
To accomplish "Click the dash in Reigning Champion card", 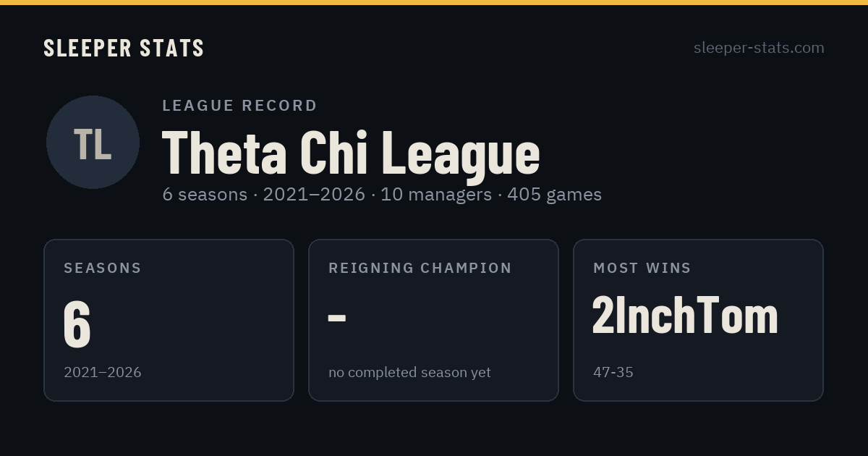I will (x=337, y=317).
